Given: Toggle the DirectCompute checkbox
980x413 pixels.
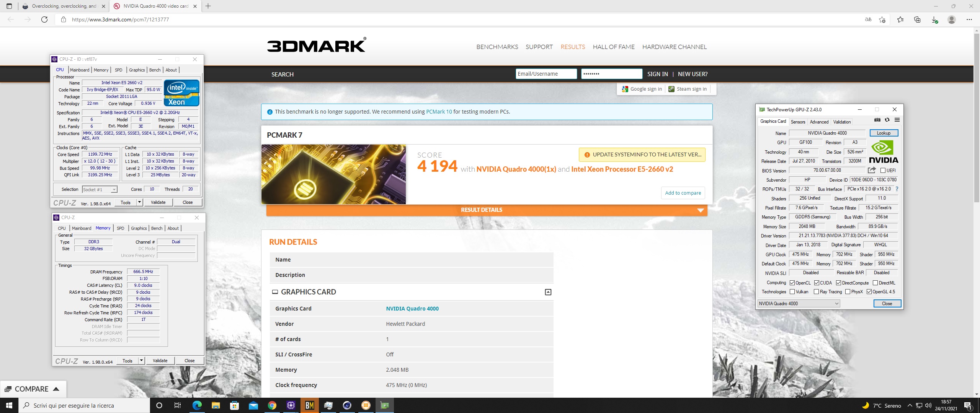Looking at the screenshot, I should pyautogui.click(x=838, y=283).
